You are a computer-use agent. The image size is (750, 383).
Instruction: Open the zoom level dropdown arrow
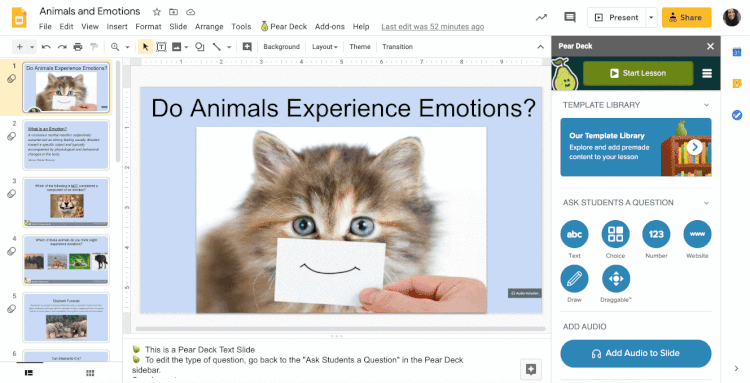click(x=127, y=47)
